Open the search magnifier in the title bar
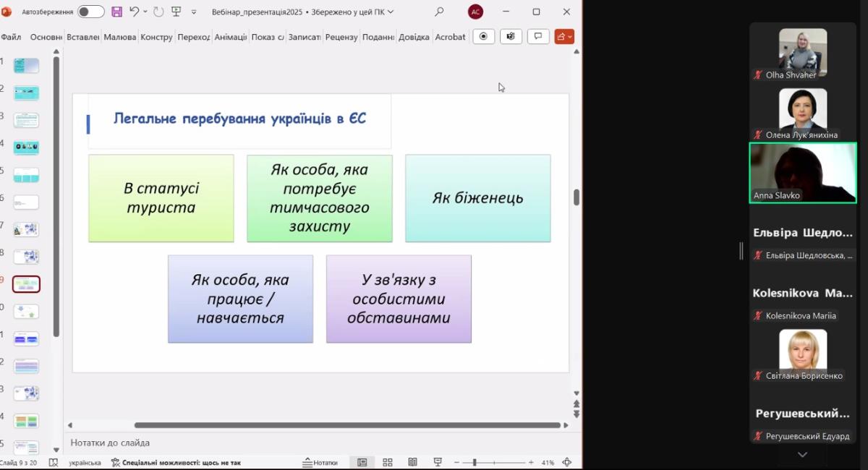 coord(439,12)
